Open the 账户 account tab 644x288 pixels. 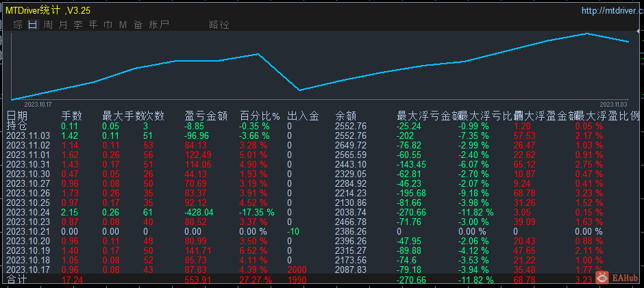159,25
